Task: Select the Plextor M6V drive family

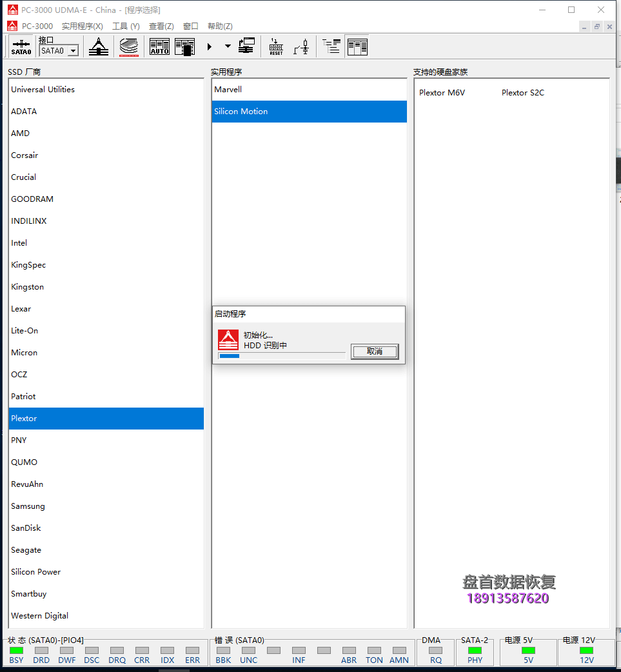Action: (x=442, y=93)
